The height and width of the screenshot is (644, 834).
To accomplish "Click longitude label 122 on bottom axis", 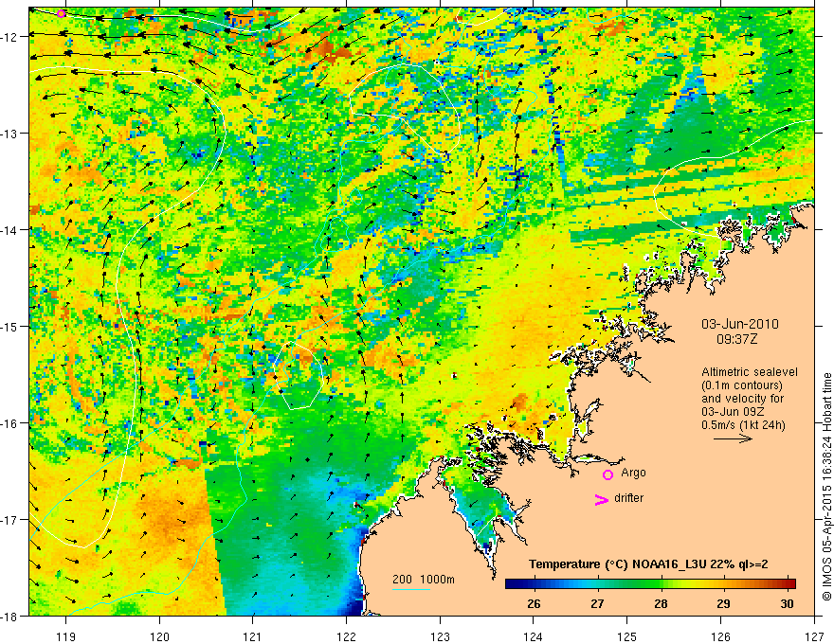I will click(346, 636).
